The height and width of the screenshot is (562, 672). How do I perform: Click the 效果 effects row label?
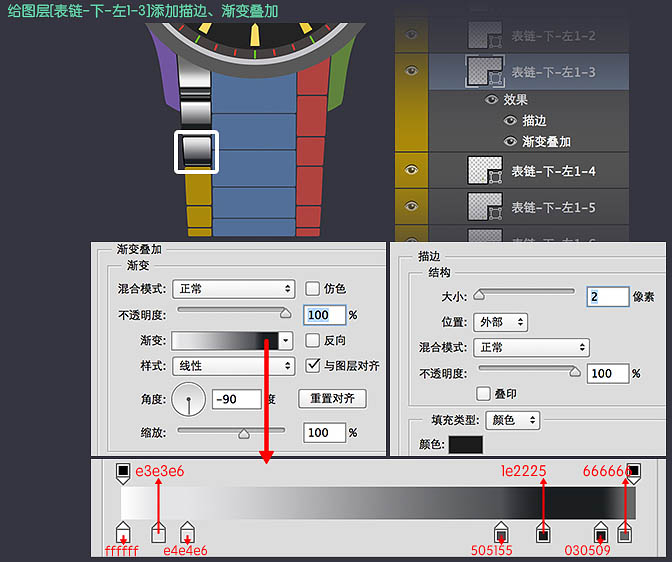pos(515,100)
